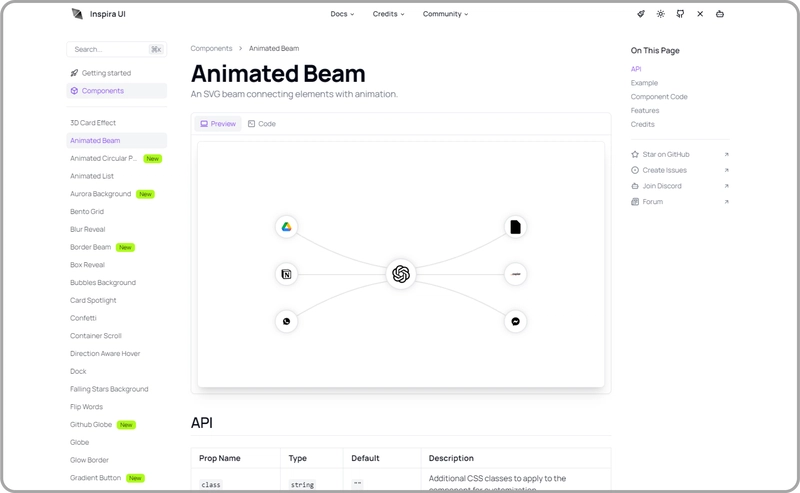Expand the Community dropdown menu

point(445,14)
